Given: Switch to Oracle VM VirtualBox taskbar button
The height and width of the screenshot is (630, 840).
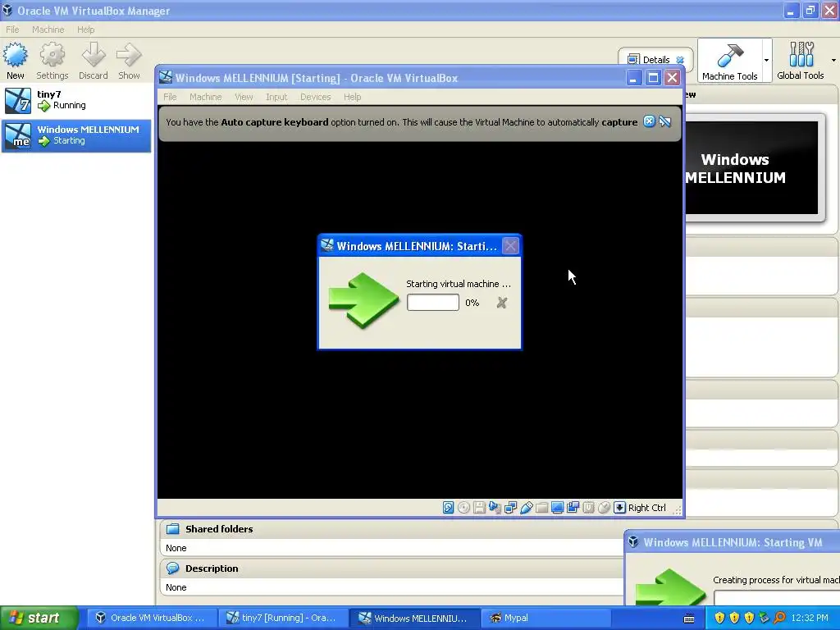Looking at the screenshot, I should 151,618.
